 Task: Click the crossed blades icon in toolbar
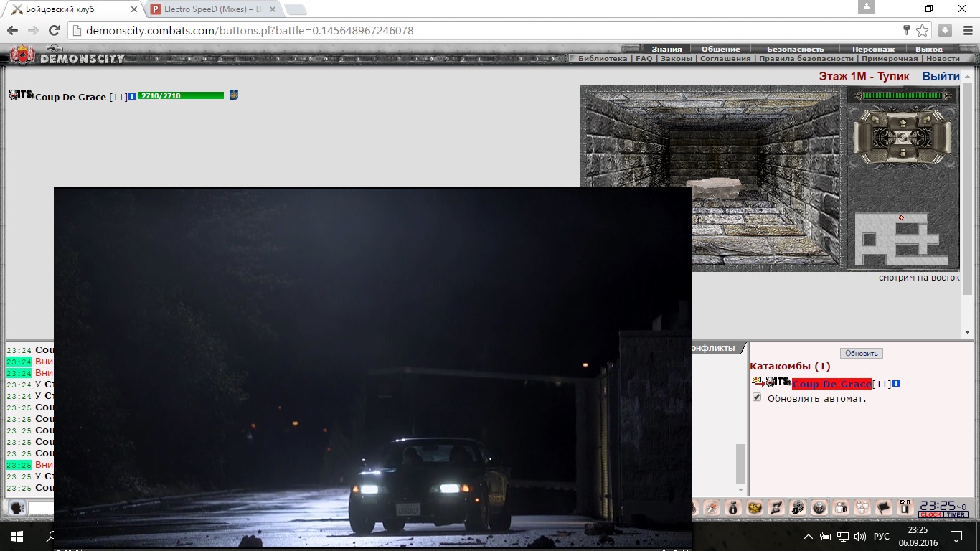pyautogui.click(x=776, y=507)
